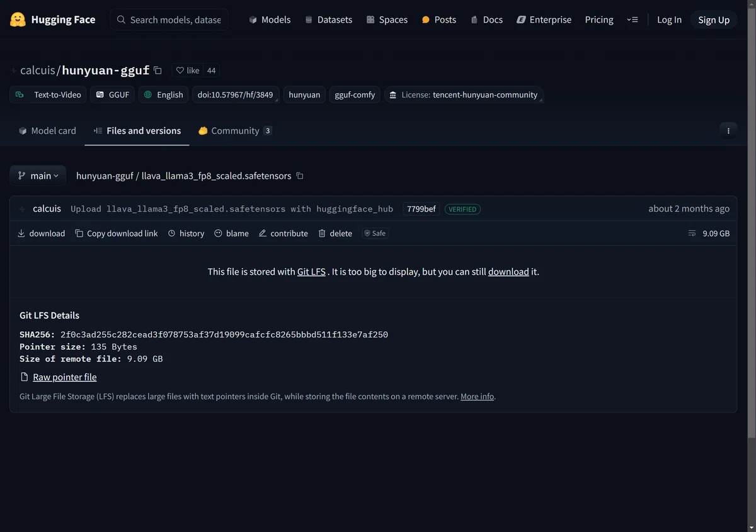Open the Enterprise page
Screen dimensions: 756x532
pyautogui.click(x=544, y=20)
